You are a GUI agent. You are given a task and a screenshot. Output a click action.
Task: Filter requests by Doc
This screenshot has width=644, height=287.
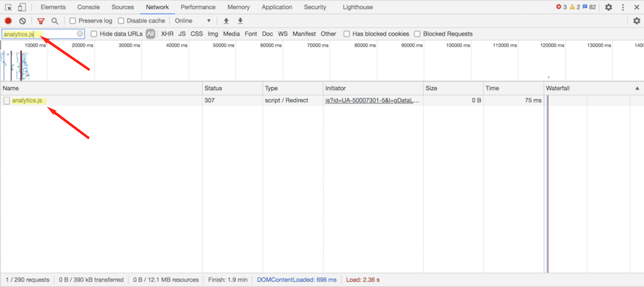tap(268, 34)
